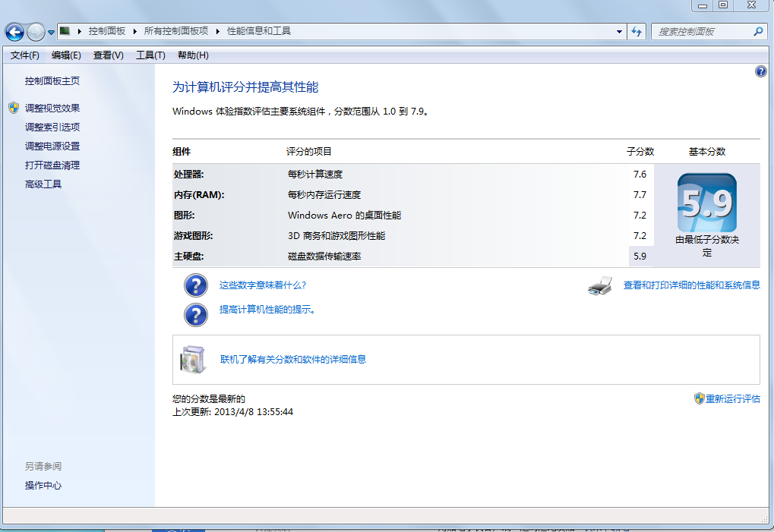Open the 工具(T) menu
Image resolution: width=774 pixels, height=532 pixels.
click(150, 55)
